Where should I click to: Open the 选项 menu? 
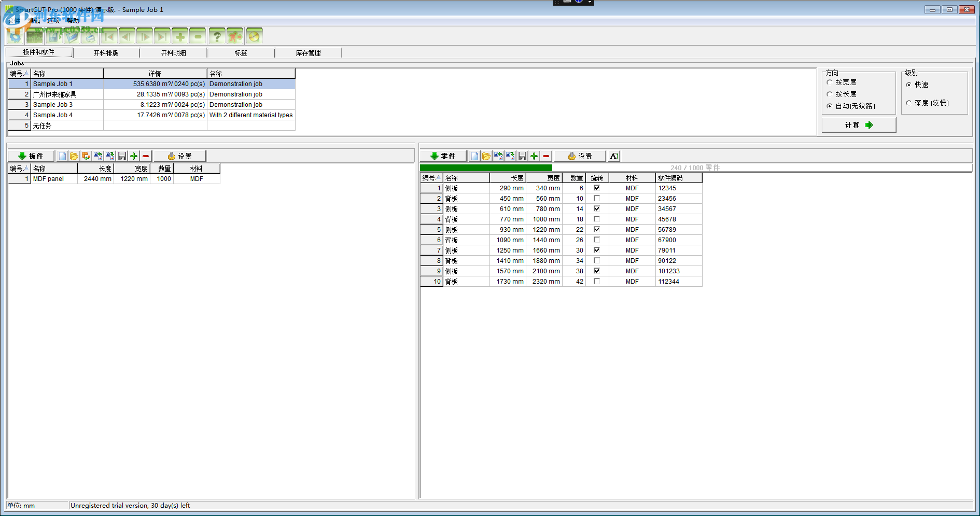click(53, 21)
